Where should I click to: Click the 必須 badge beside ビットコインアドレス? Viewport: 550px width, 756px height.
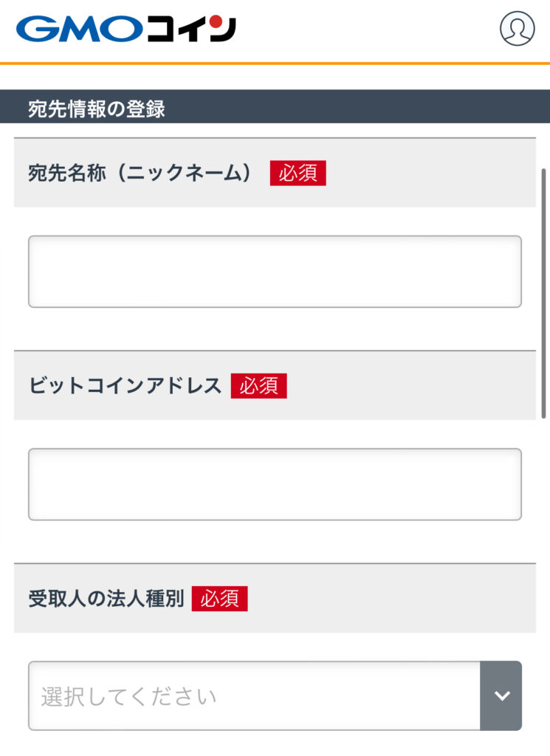point(258,385)
